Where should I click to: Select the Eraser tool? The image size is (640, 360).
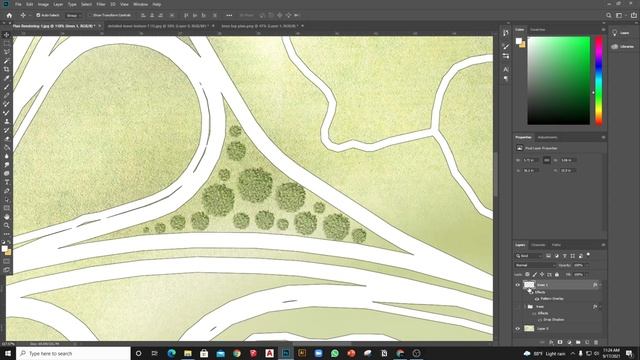(x=7, y=139)
